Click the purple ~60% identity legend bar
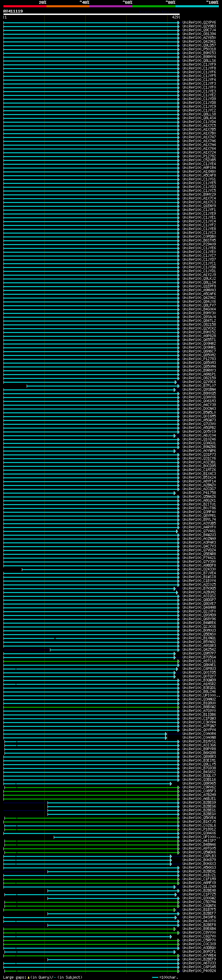This screenshot has width=222, height=980. point(111,6)
